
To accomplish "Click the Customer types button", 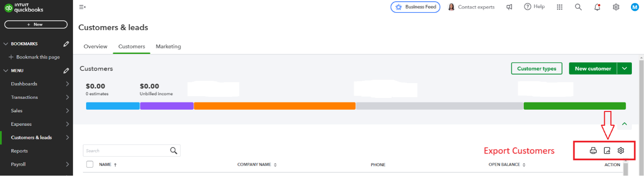I will tap(537, 69).
